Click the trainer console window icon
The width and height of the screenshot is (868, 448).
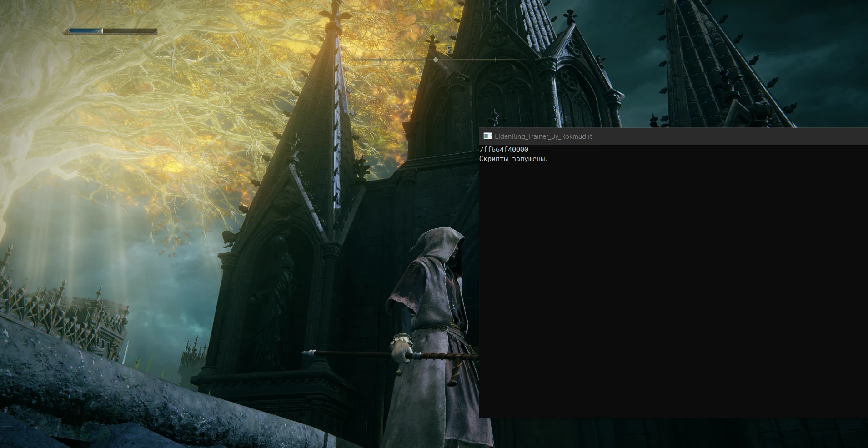(x=487, y=136)
